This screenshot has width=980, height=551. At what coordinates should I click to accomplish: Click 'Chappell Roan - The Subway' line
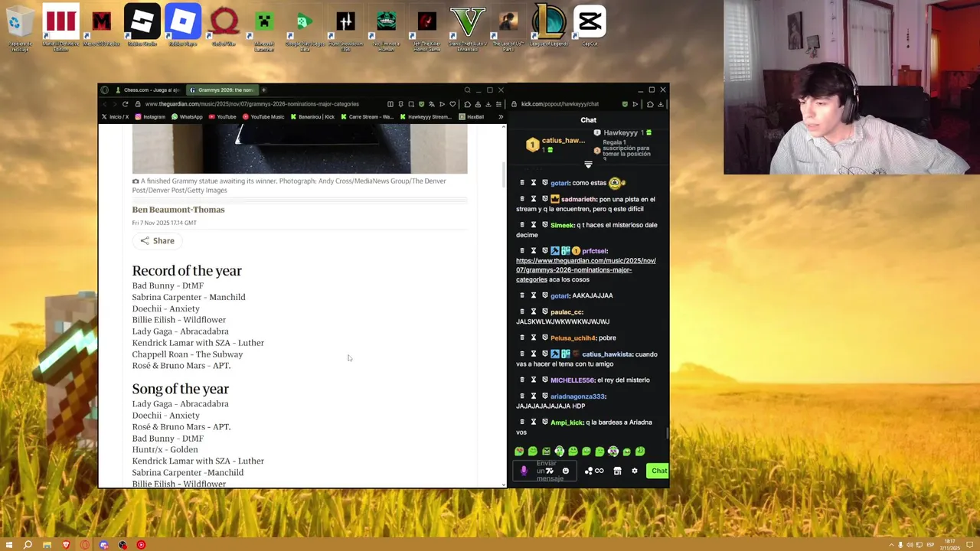[188, 354]
